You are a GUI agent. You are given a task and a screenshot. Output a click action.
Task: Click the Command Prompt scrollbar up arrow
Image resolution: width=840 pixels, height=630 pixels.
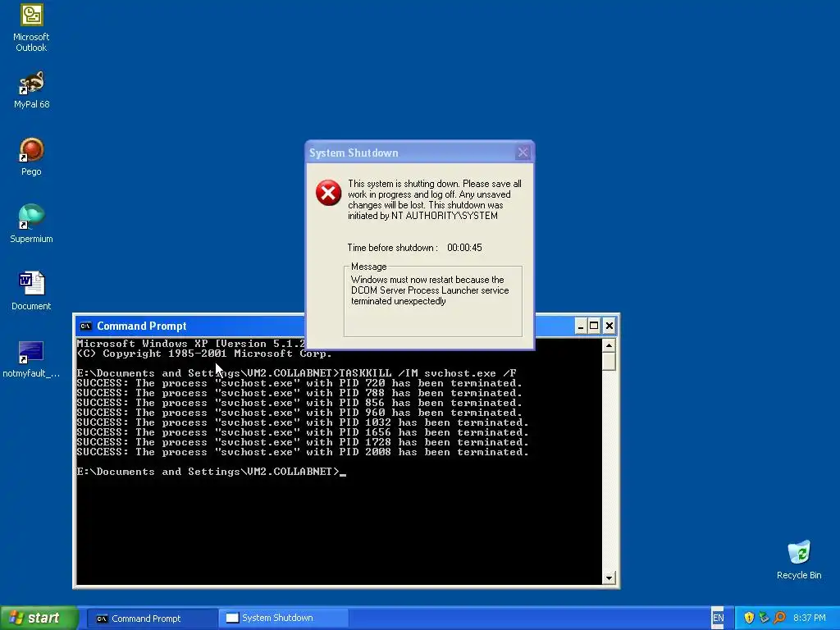tap(609, 345)
